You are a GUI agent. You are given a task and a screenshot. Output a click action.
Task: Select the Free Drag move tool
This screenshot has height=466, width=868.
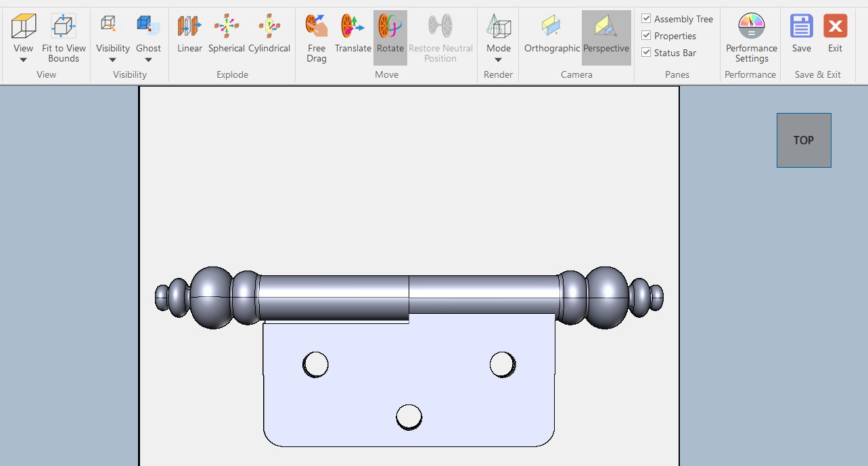click(316, 27)
